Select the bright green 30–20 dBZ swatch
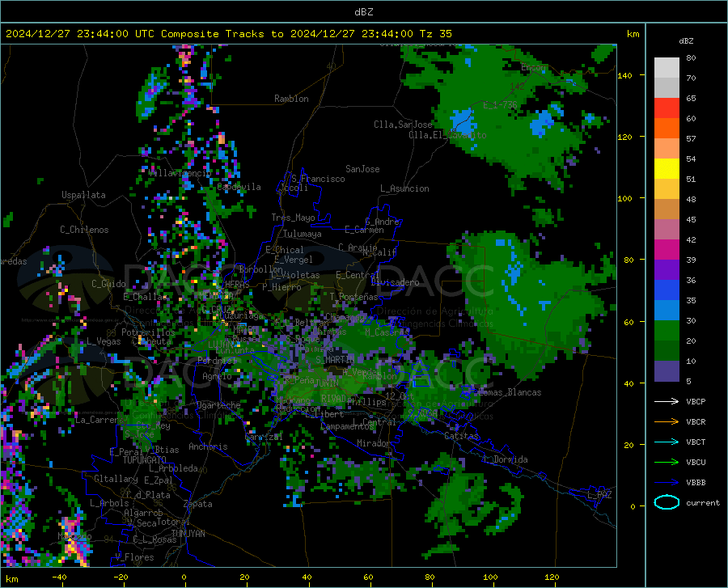Screen dimensions: 728x588 (667, 331)
